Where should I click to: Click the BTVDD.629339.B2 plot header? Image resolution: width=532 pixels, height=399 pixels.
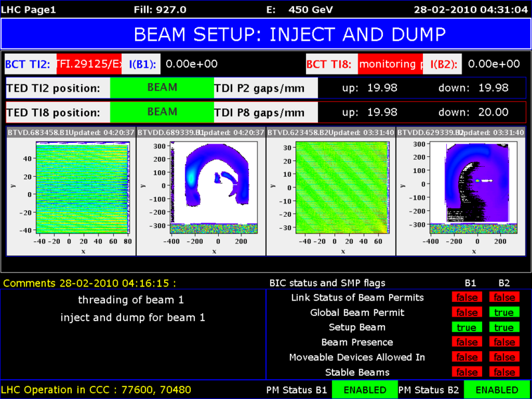[461, 132]
